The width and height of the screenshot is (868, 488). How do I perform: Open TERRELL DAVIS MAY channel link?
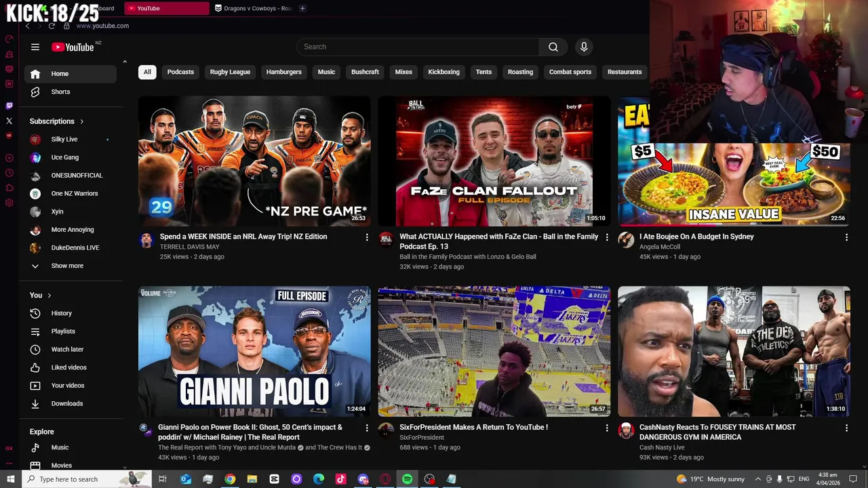(x=189, y=247)
